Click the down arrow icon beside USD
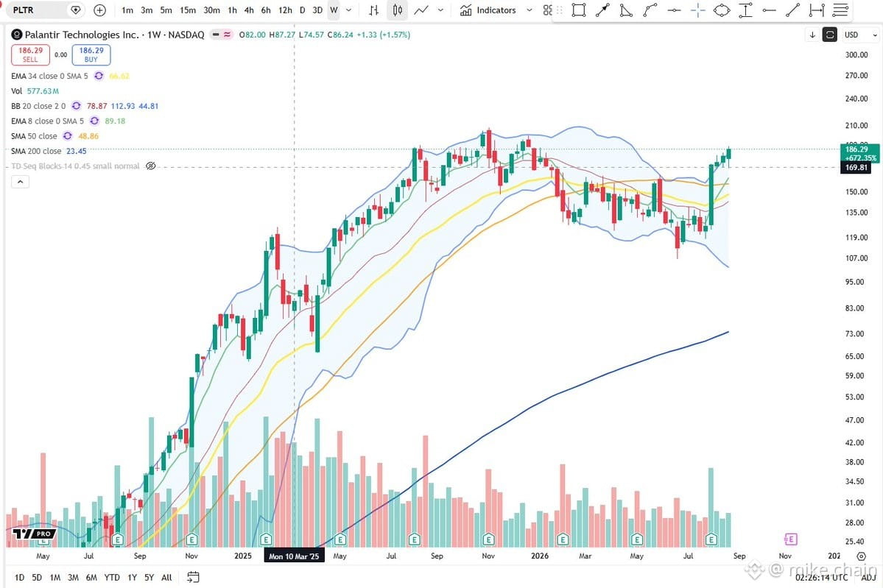Viewport: 883px width, 588px height. click(x=812, y=35)
